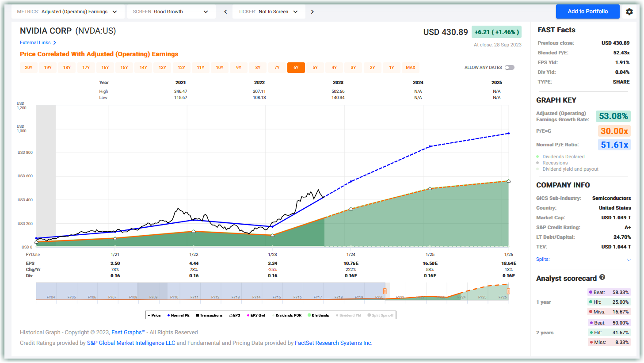The width and height of the screenshot is (644, 363).
Task: Click the 2023 High value 502.66
Action: click(x=338, y=92)
